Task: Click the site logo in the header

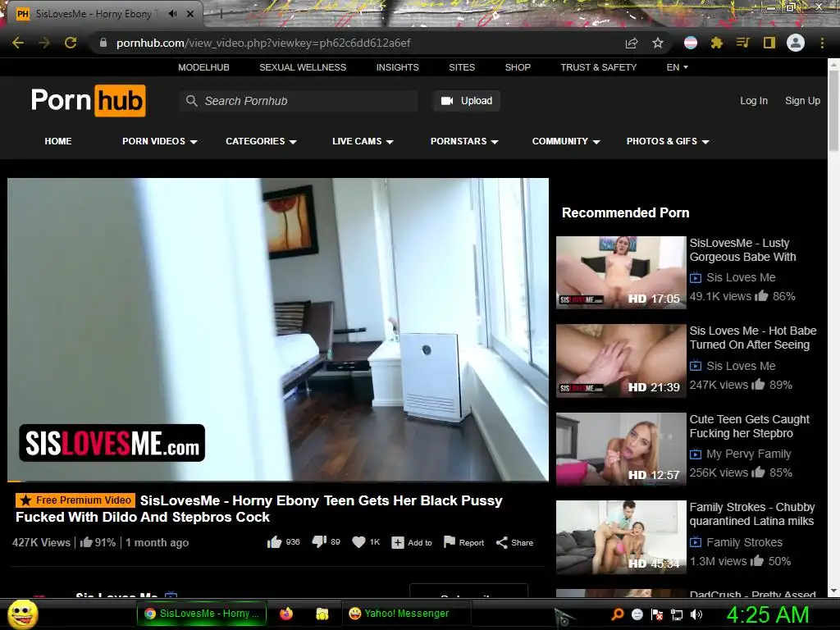Action: (x=89, y=100)
